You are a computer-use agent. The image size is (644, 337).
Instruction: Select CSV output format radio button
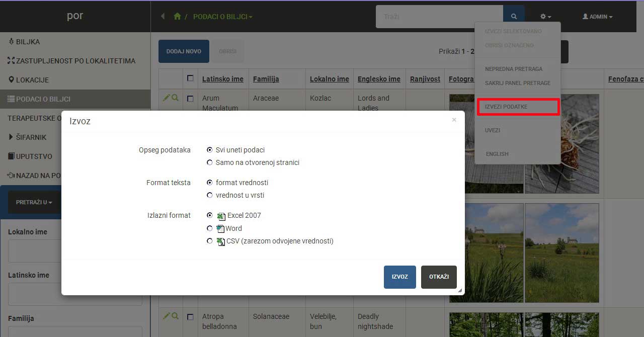click(210, 241)
